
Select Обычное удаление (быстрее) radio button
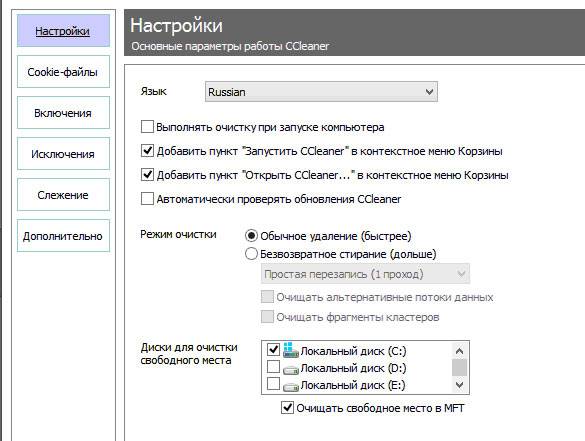pyautogui.click(x=251, y=236)
